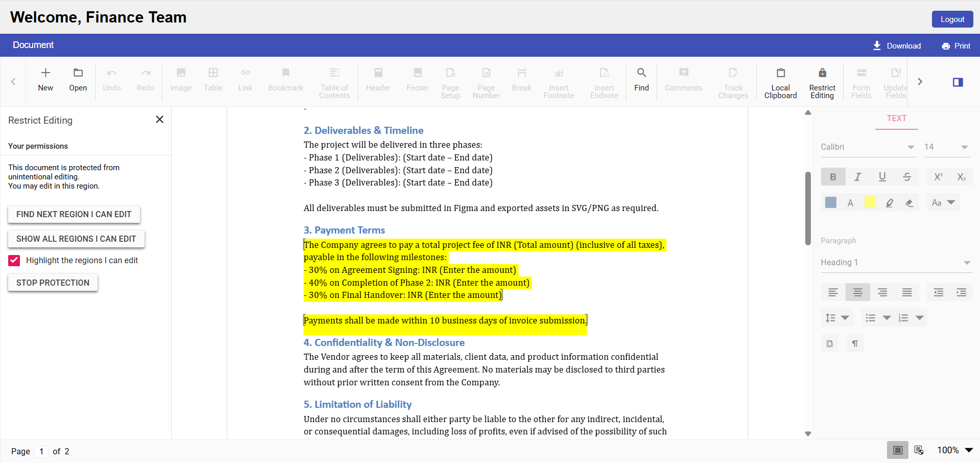Toggle the properties pane icon
This screenshot has width=980, height=463.
point(958,82)
